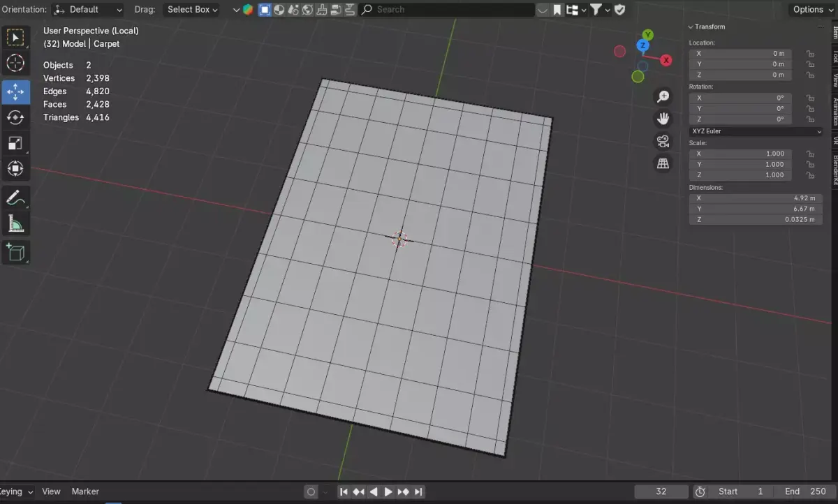838x504 pixels.
Task: Select the Rotate tool
Action: [x=15, y=117]
